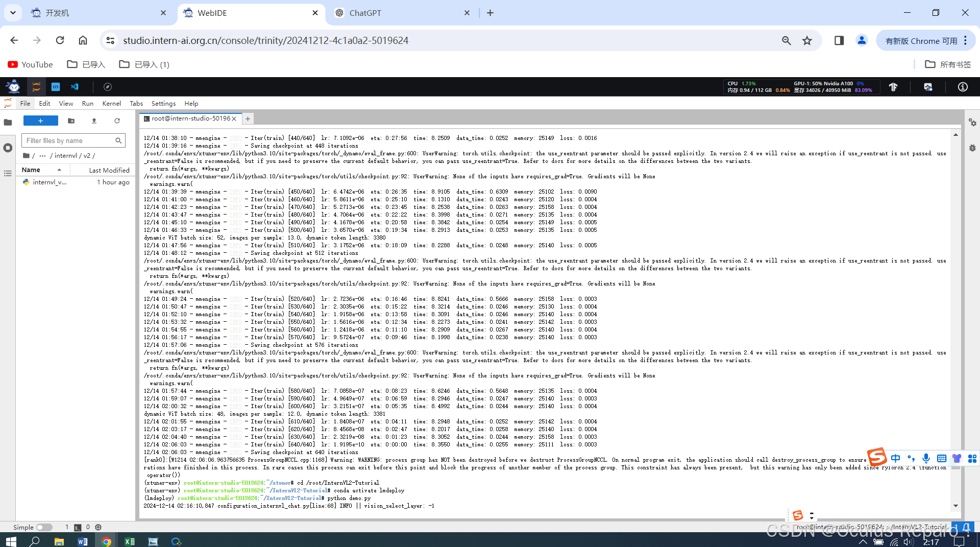Open the table of contents sidebar panel
Image resolution: width=980 pixels, height=547 pixels.
pyautogui.click(x=8, y=174)
